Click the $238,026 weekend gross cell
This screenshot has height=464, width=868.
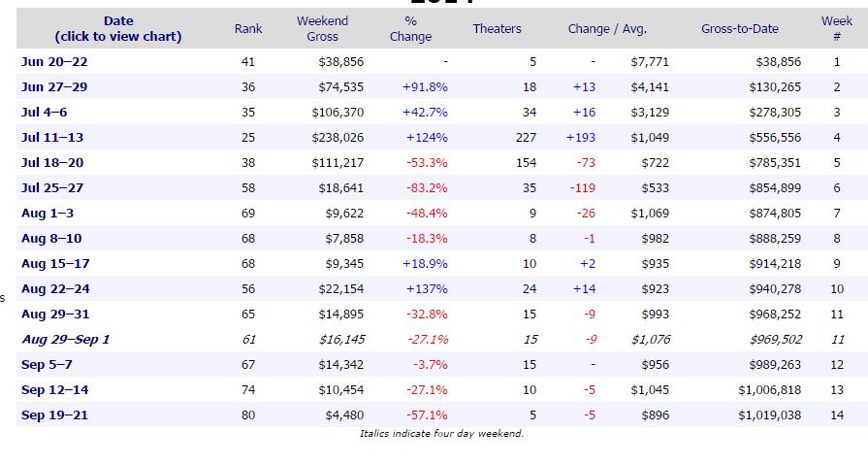click(x=338, y=137)
